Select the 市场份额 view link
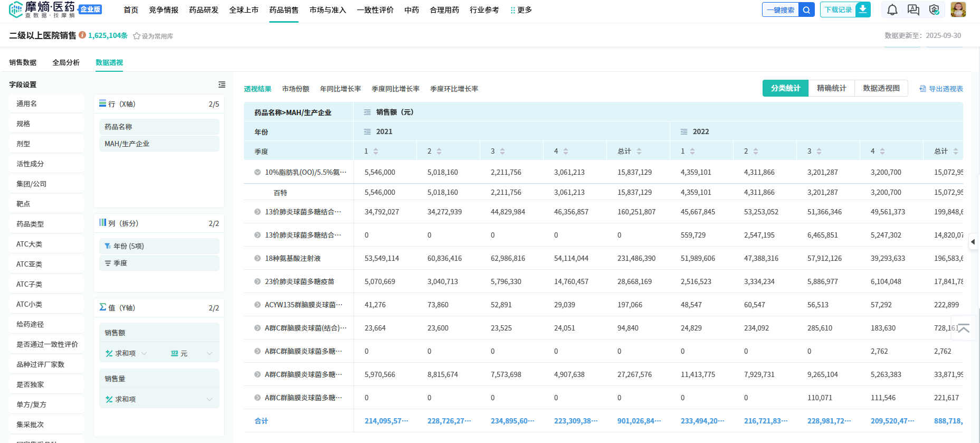 (296, 89)
